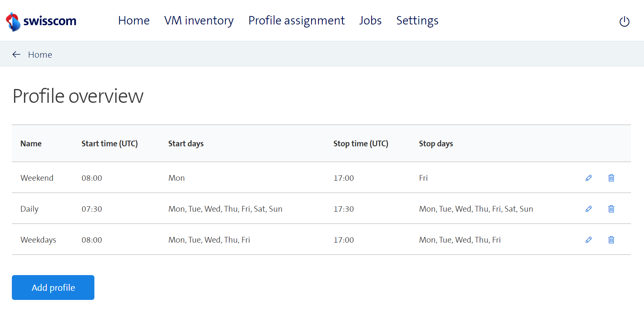Open the Home menu item
Screen dimensions: 644x311
(134, 21)
